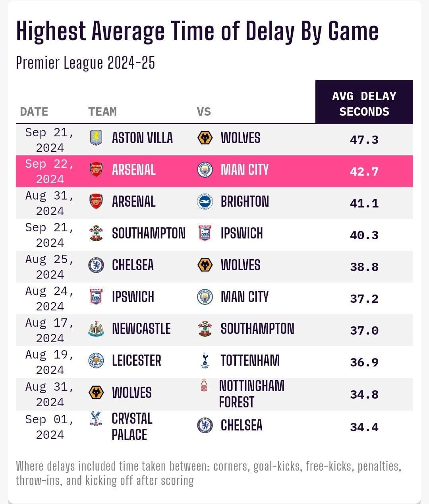Click the Chelsea crest in last row

coord(205,425)
